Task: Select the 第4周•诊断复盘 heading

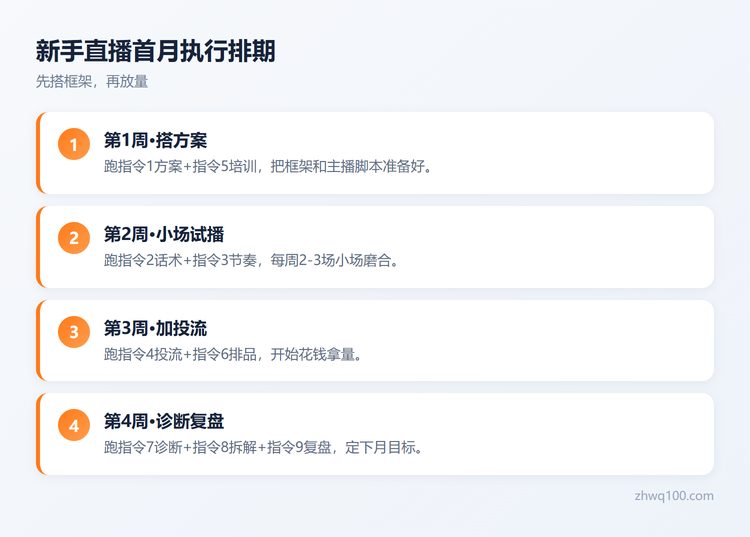Action: click(164, 421)
